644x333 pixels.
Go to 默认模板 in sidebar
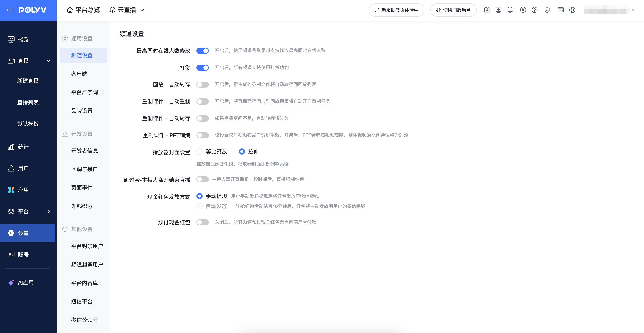tap(28, 124)
